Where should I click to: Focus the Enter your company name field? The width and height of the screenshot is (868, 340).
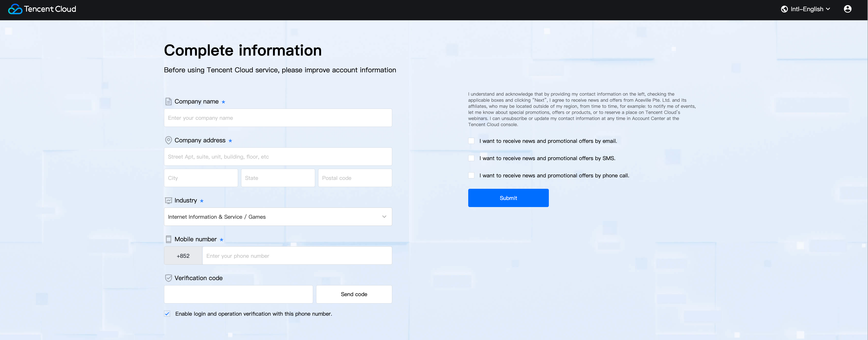[278, 118]
